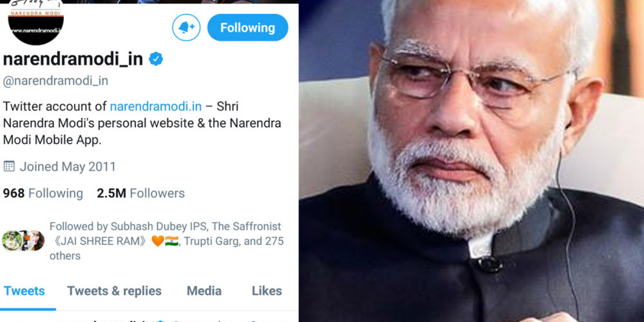Open the 968 Following list
This screenshot has height=322, width=644.
[x=43, y=193]
